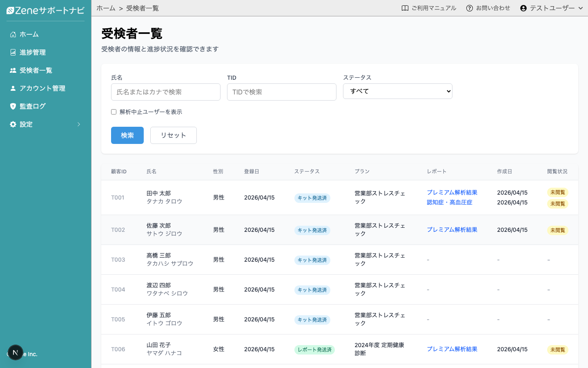
Task: Click the round N badge at bottom left
Action: click(x=16, y=352)
